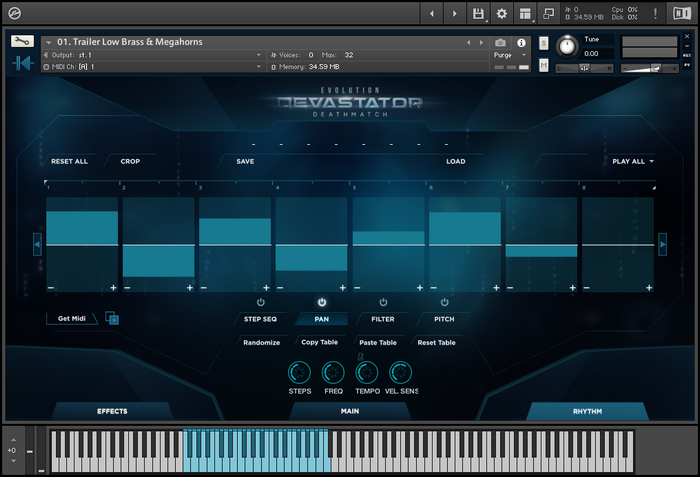Toggle the Pitch power button

444,302
